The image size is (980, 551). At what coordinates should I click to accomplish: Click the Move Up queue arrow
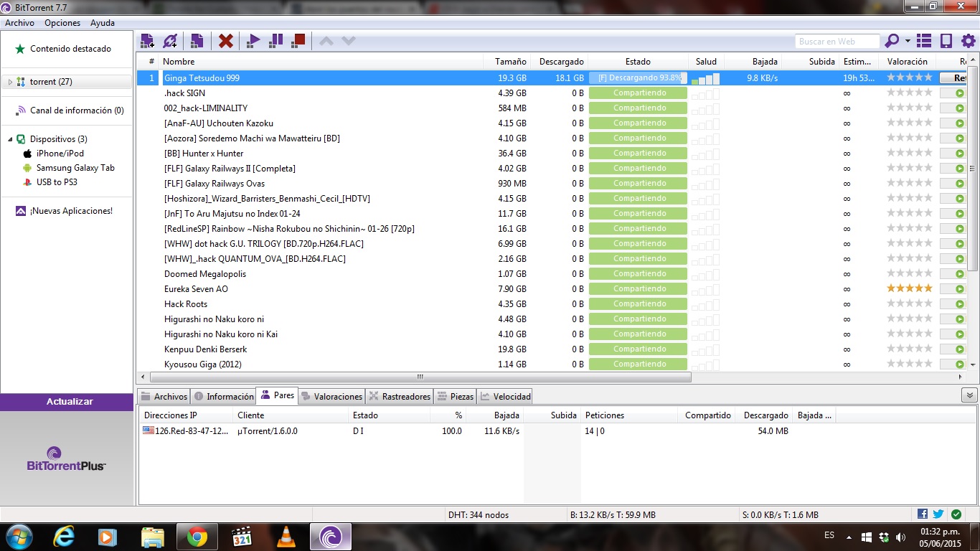point(326,41)
